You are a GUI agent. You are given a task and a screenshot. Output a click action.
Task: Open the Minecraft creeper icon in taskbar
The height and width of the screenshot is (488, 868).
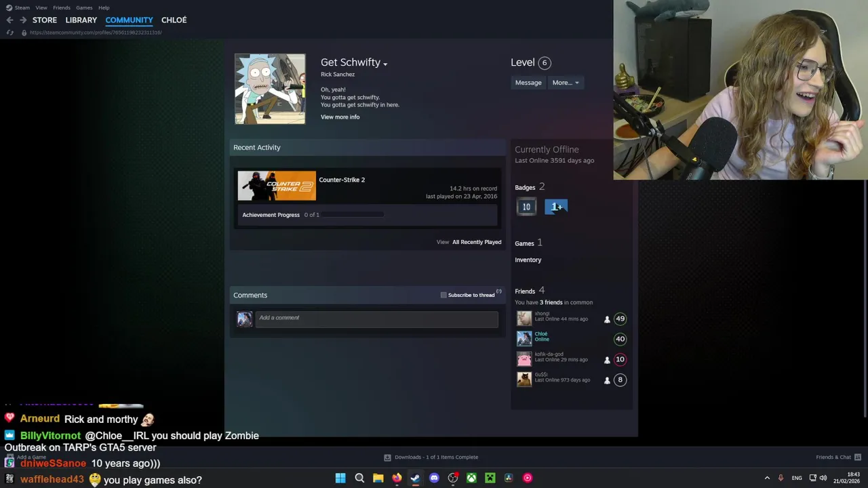click(490, 478)
